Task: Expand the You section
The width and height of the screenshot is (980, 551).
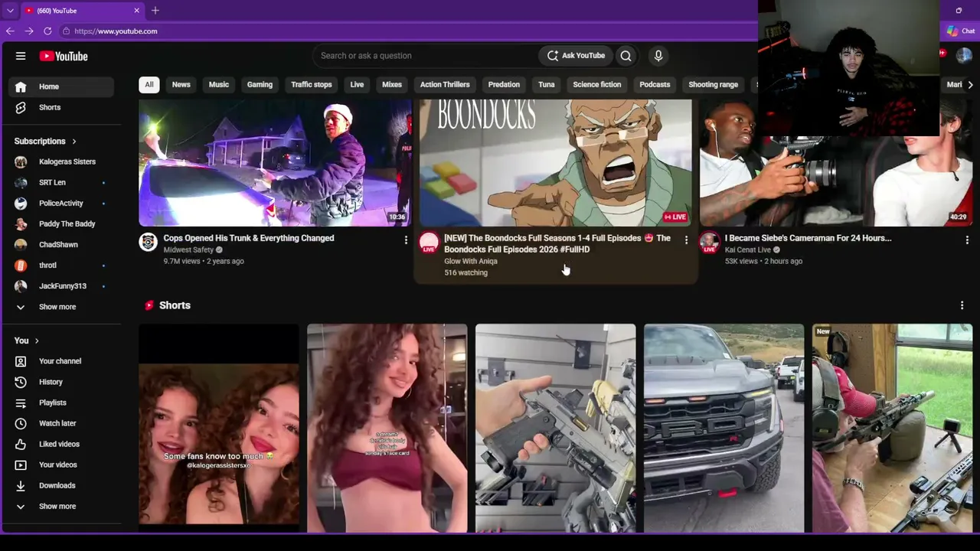Action: pos(27,341)
